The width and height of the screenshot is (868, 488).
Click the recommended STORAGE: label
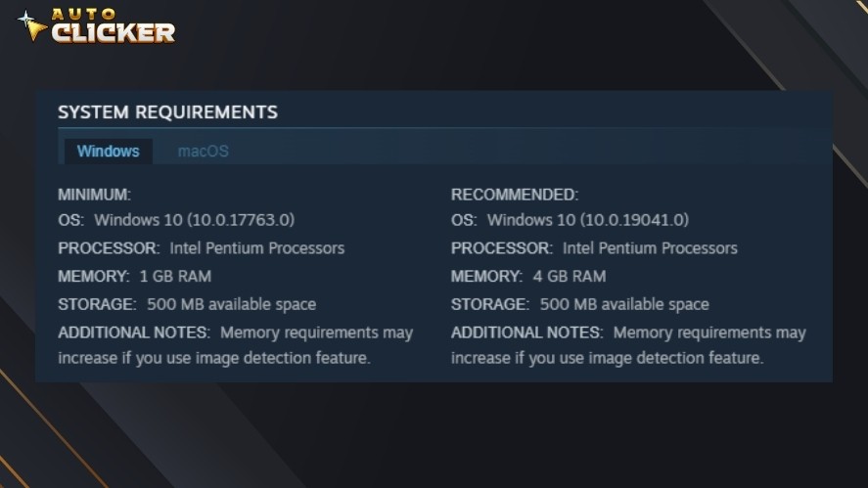click(x=490, y=304)
